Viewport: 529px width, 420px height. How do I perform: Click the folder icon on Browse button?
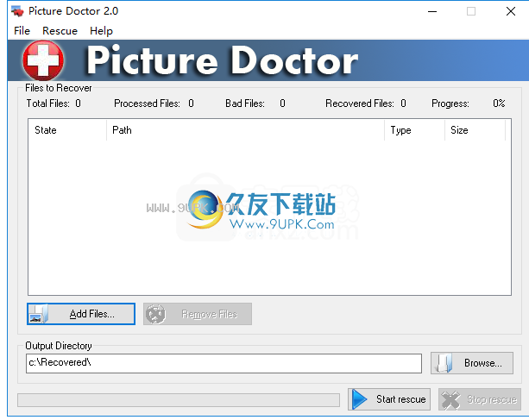tap(444, 363)
